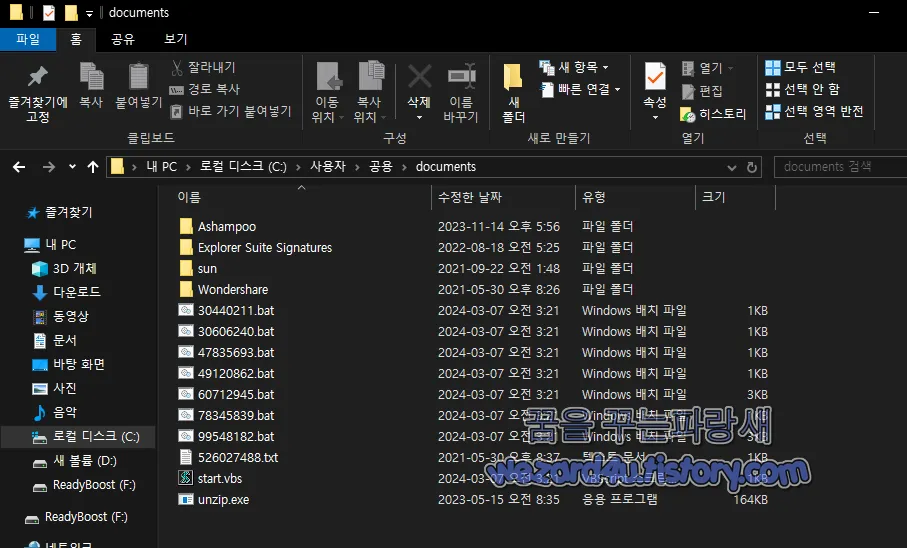
Task: Select the unzip.exe application
Action: 213,499
